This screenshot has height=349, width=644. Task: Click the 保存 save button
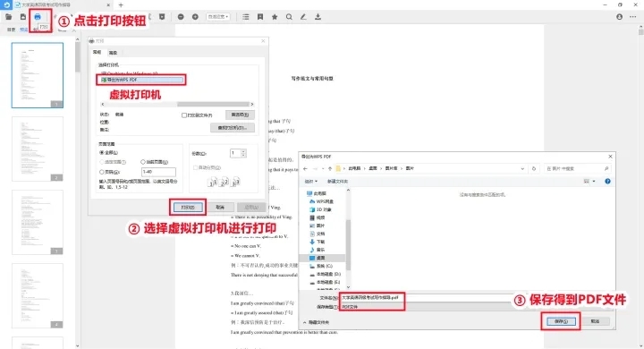(x=561, y=321)
